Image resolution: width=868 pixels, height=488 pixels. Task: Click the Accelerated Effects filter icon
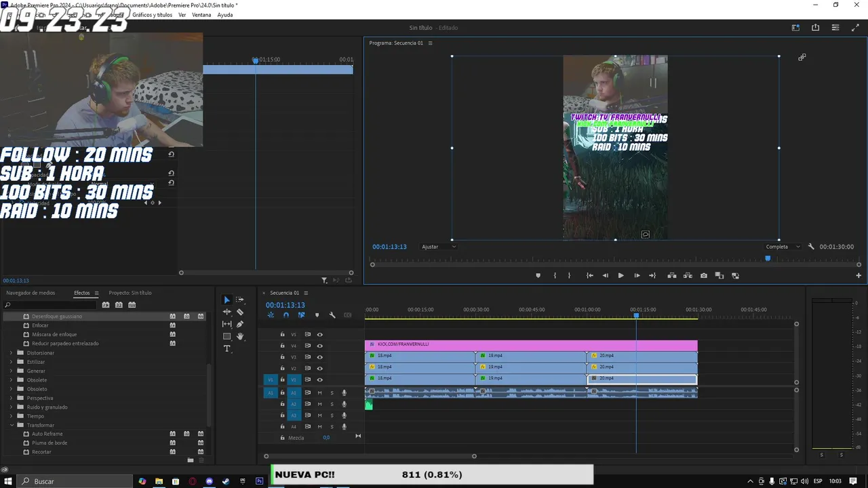coord(106,305)
